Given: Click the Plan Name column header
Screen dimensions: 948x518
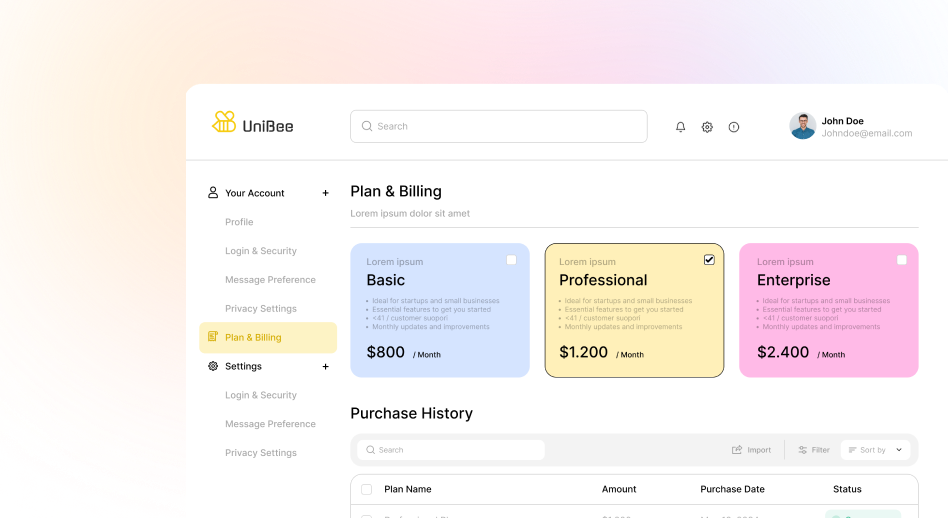Looking at the screenshot, I should click(407, 489).
